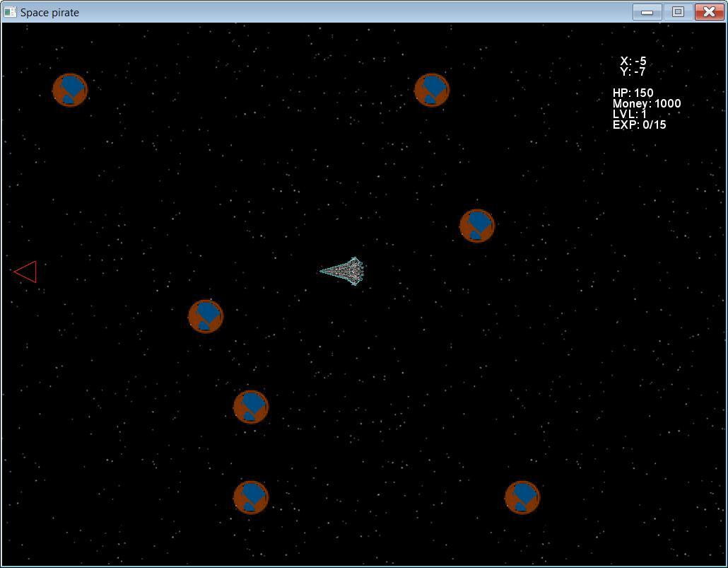Click the Y: -7 coordinate readout
728x568 pixels.
633,71
